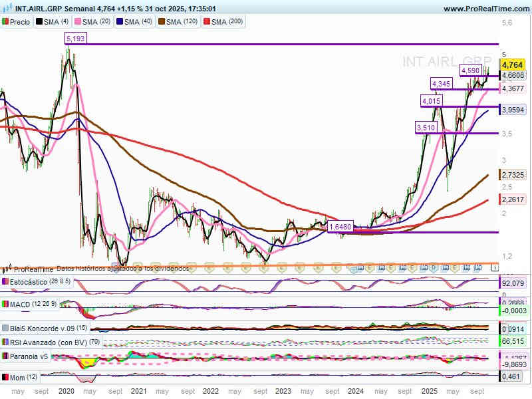Click the Paranoia v5 indicator icon

[x=6, y=356]
